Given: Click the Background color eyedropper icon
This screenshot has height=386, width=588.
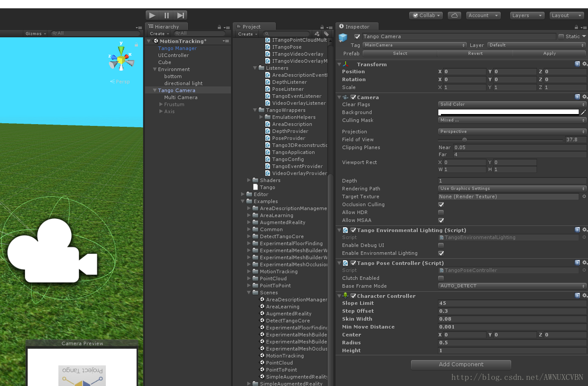Looking at the screenshot, I should click(584, 112).
